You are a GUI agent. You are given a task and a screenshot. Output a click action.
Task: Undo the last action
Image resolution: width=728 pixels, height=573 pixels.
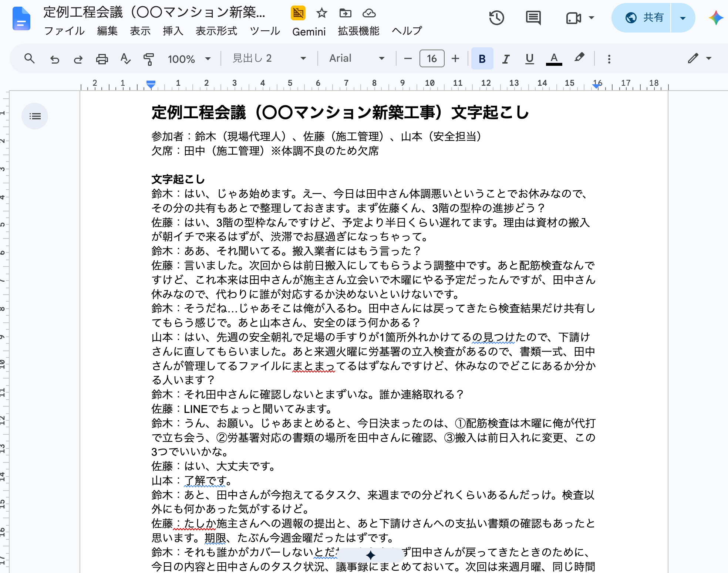click(55, 59)
